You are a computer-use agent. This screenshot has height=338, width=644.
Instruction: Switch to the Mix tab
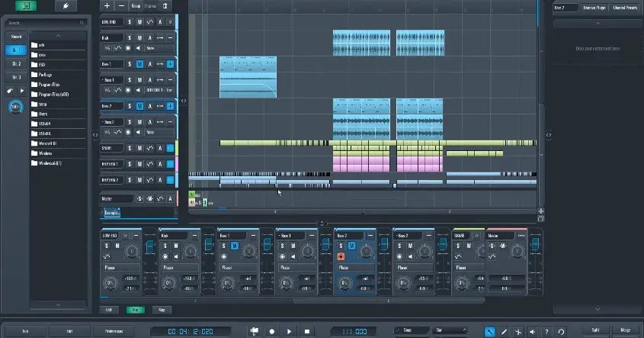point(135,310)
